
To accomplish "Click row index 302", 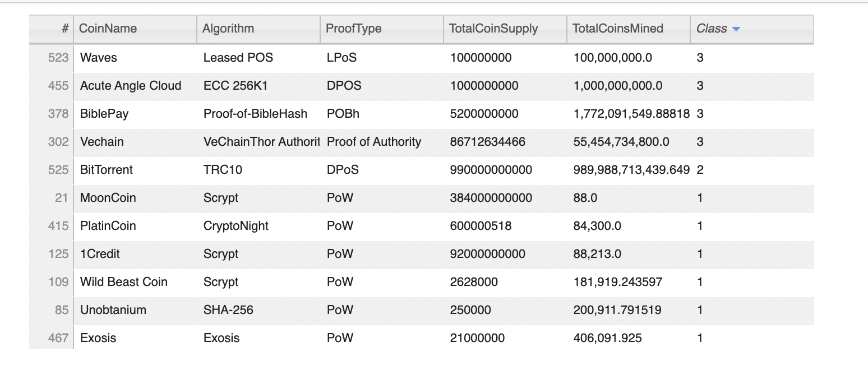I will 51,142.
